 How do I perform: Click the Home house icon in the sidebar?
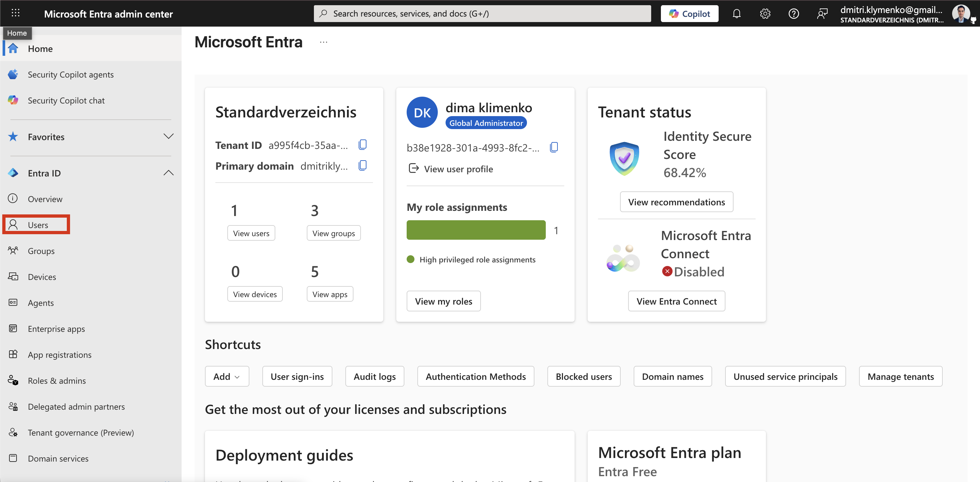13,48
